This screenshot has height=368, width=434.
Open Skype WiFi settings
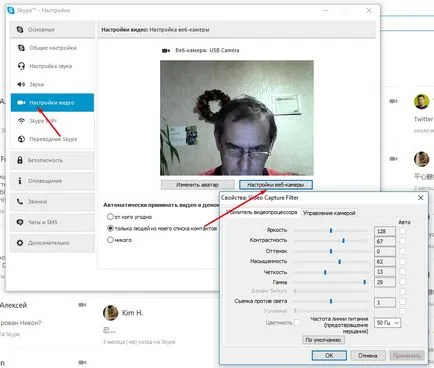point(52,121)
